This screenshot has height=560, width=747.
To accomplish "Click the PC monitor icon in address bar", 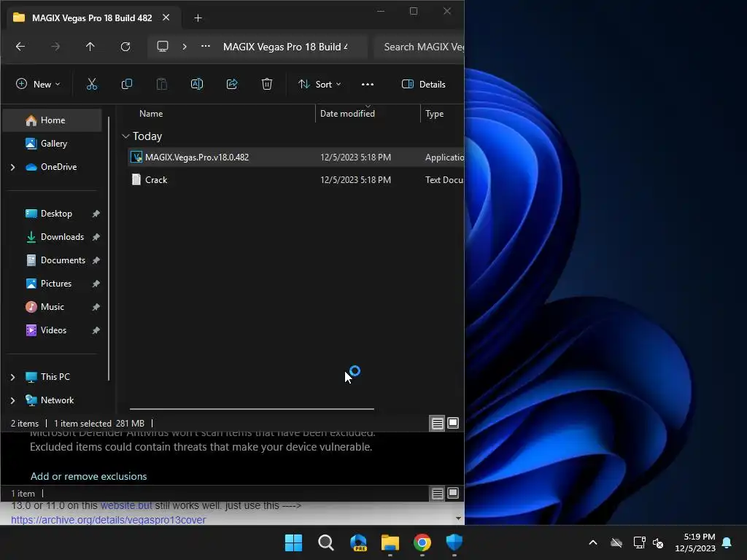I will coord(163,47).
